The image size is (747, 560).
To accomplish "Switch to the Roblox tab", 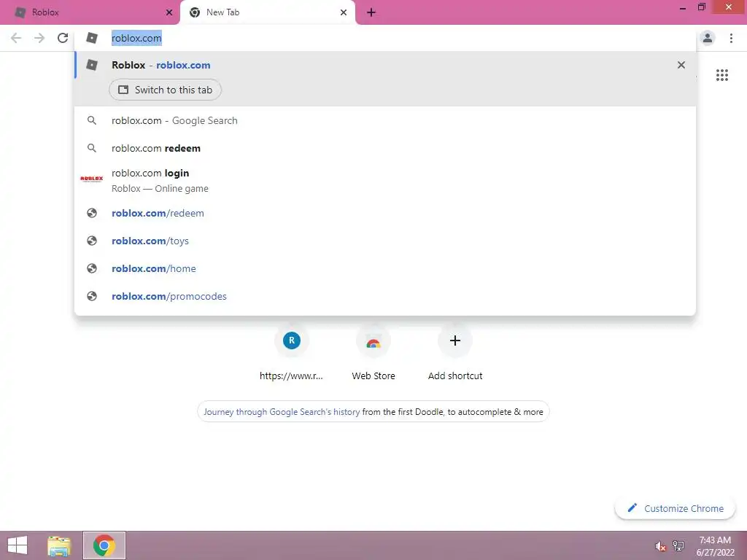I will tap(90, 12).
